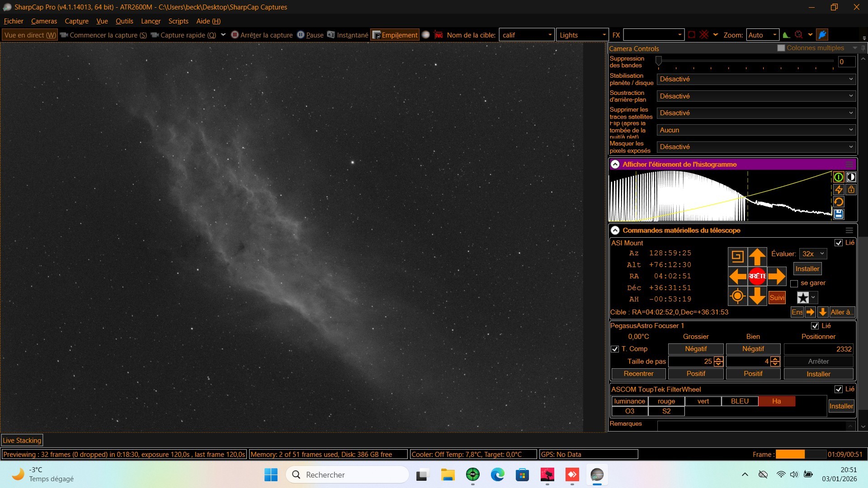Screen dimensions: 868x488
Task: Open the Flip dropdown showing Aucun
Action: [x=756, y=130]
